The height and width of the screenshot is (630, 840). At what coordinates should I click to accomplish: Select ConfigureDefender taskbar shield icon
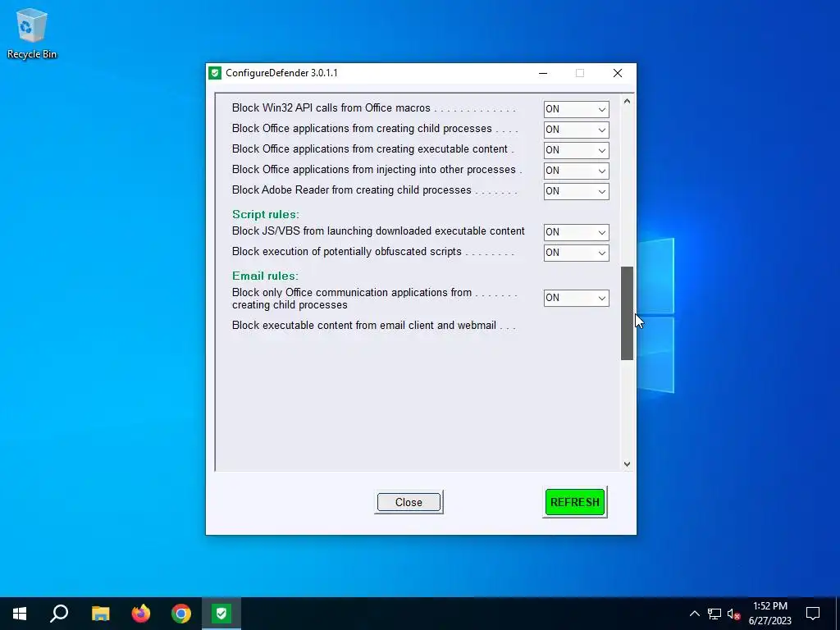(x=221, y=614)
